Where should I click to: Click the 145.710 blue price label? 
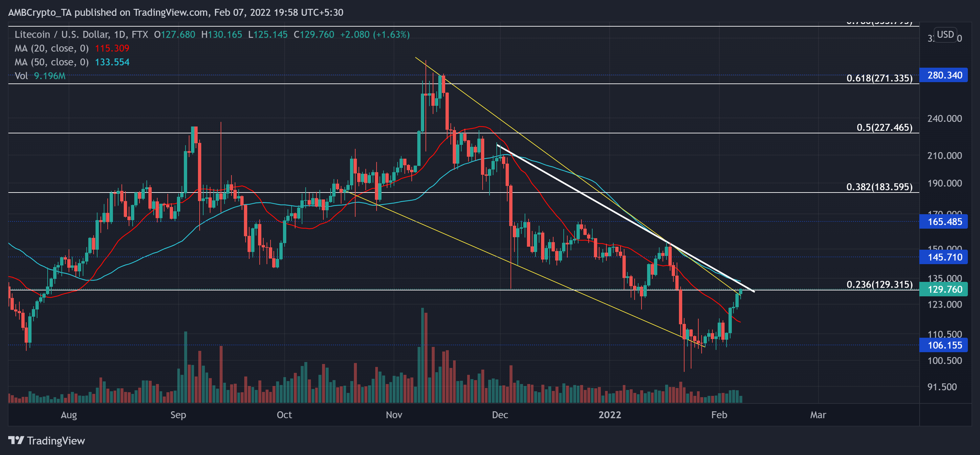coord(943,257)
